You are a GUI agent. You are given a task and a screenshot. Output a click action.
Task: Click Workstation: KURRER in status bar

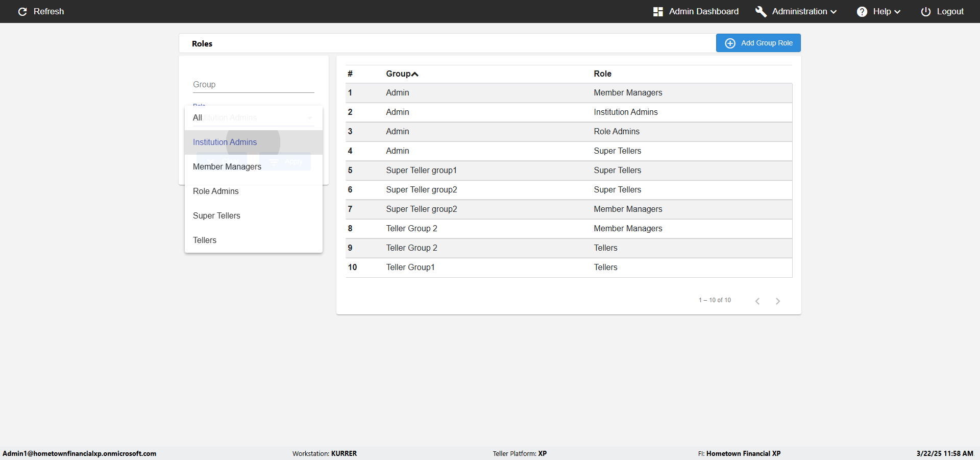(x=325, y=453)
